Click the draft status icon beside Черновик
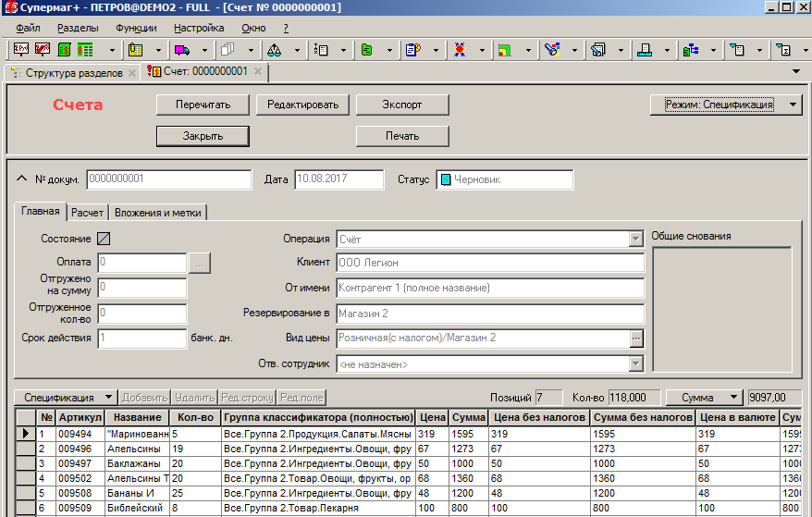The height and width of the screenshot is (517, 812). coord(446,179)
